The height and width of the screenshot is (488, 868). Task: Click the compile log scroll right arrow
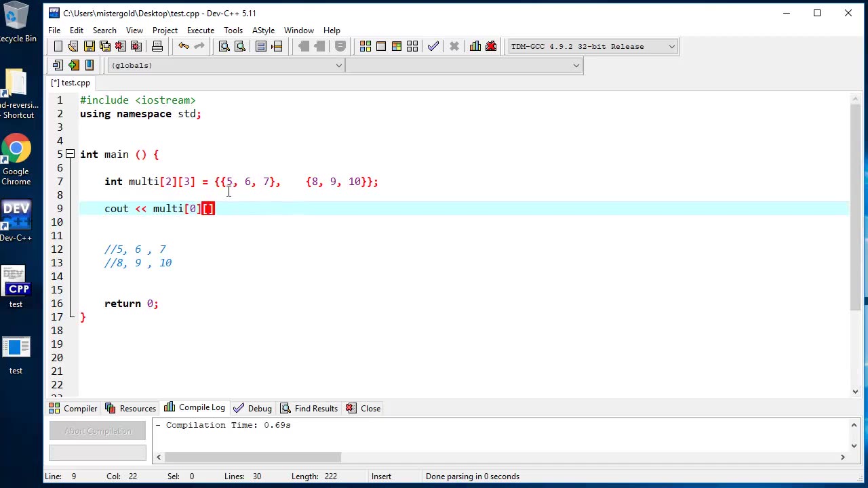[842, 457]
